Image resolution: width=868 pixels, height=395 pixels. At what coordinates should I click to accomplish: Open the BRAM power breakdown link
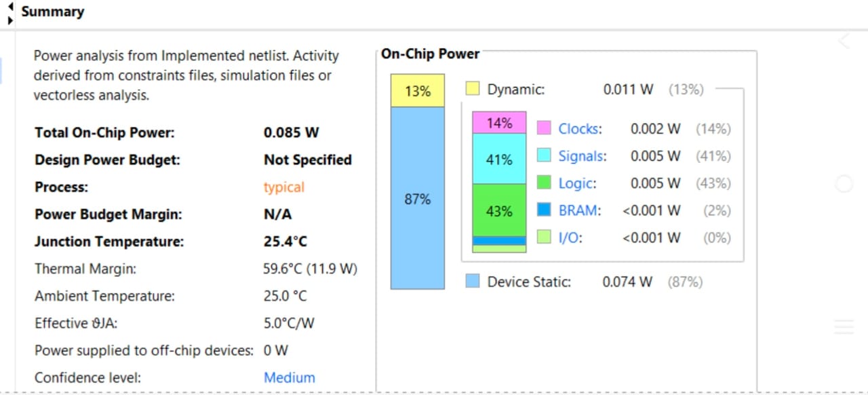tap(578, 210)
